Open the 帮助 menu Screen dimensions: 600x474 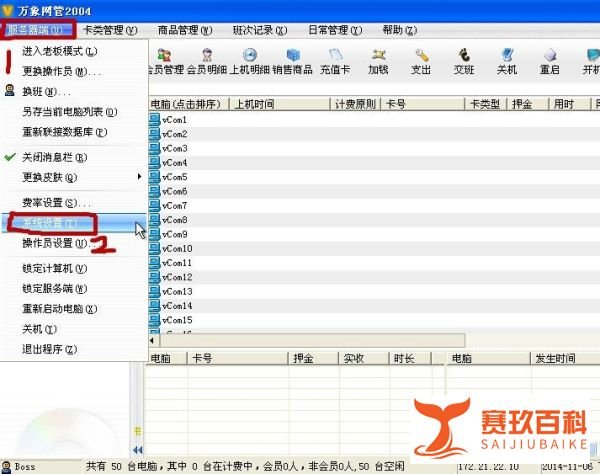click(x=399, y=30)
